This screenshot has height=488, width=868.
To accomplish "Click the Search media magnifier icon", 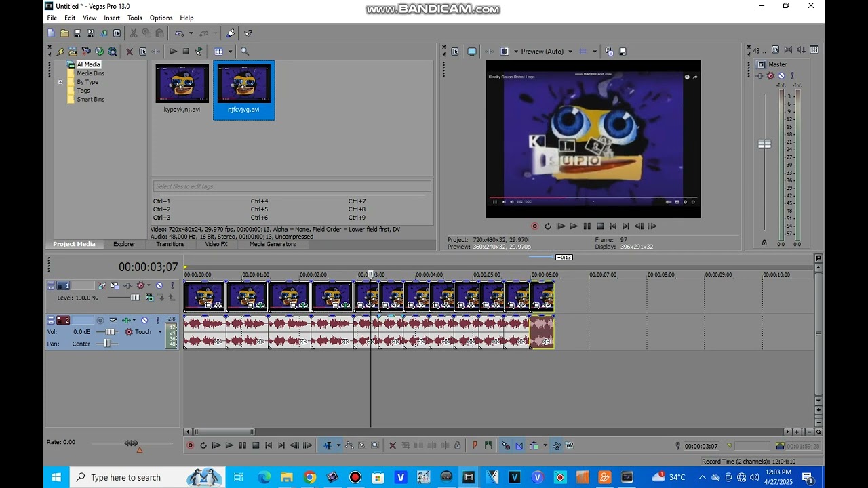I will pos(245,52).
